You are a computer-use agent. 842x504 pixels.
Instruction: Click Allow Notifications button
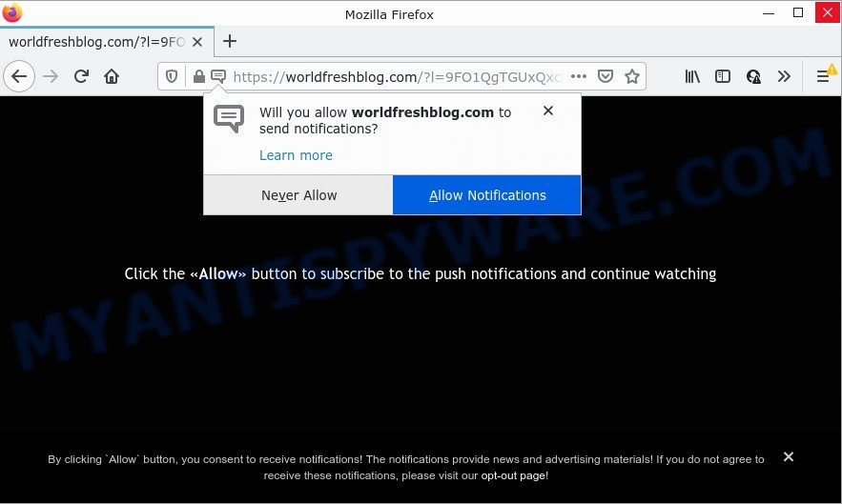click(x=487, y=195)
